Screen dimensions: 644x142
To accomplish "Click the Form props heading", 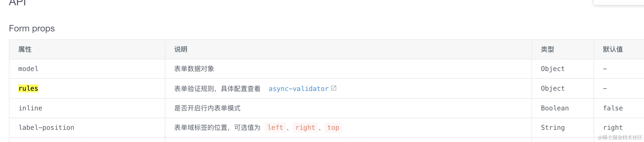I will [32, 29].
